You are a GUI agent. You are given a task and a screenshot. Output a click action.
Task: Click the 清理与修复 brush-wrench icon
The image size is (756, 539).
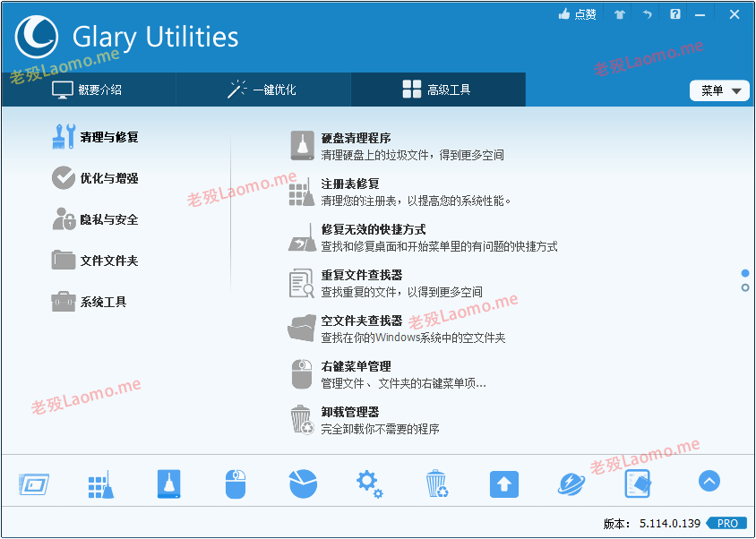coord(64,136)
